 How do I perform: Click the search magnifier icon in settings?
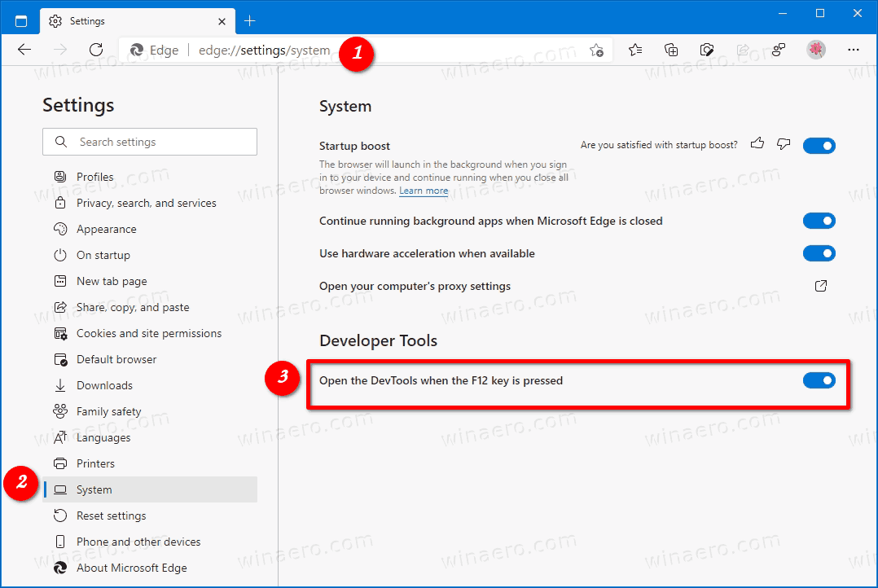click(61, 142)
